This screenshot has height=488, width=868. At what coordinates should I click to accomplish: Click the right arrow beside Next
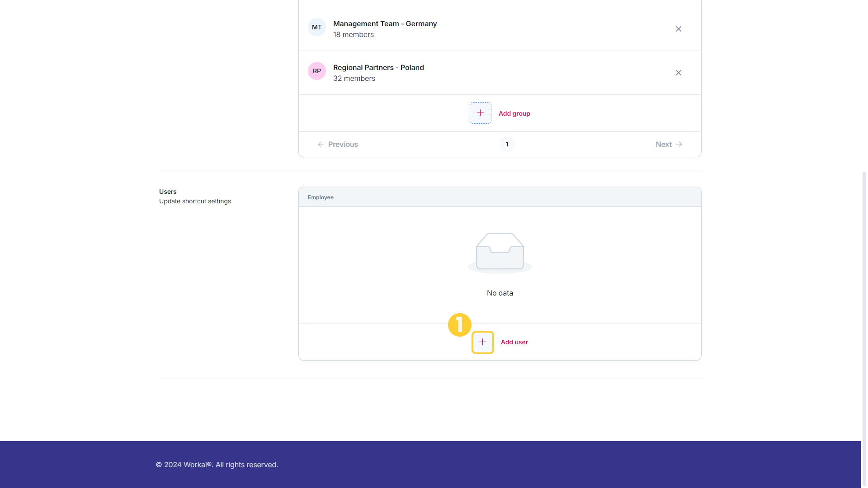click(x=679, y=144)
